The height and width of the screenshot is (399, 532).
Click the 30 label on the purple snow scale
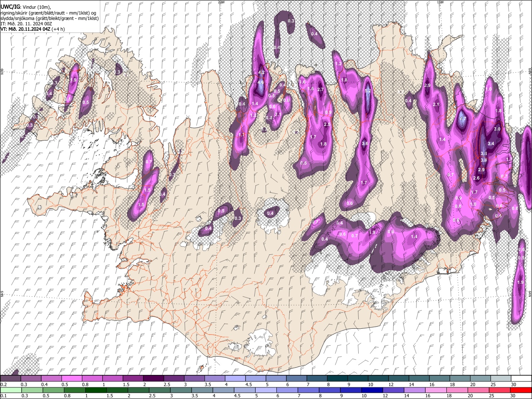point(514,384)
